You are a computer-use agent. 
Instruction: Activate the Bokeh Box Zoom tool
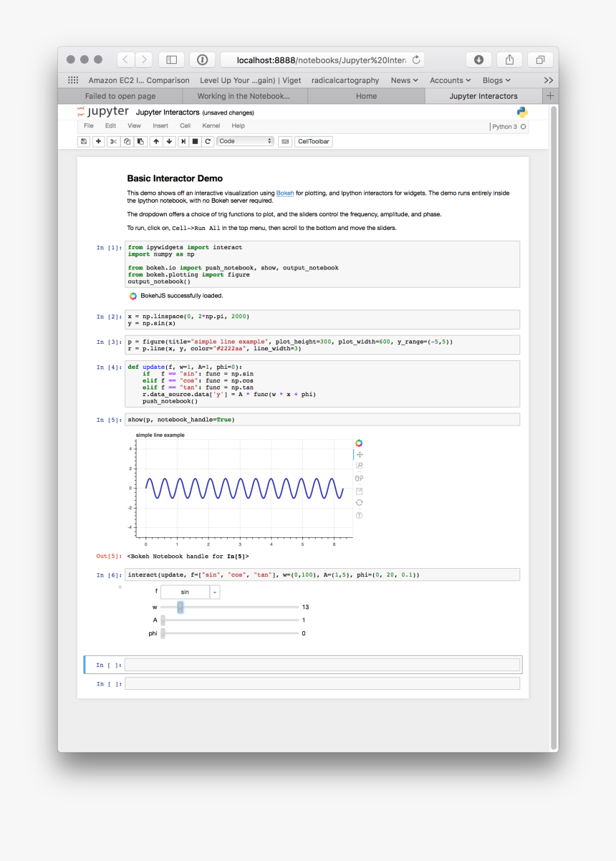click(x=360, y=466)
